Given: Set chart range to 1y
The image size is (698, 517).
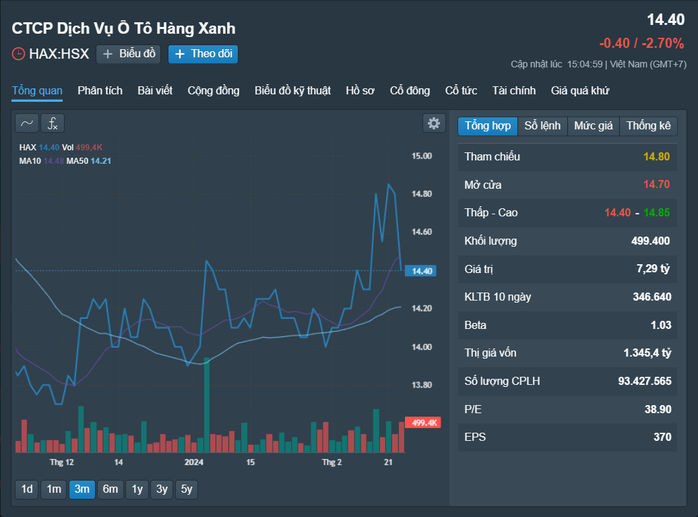Looking at the screenshot, I should [137, 489].
